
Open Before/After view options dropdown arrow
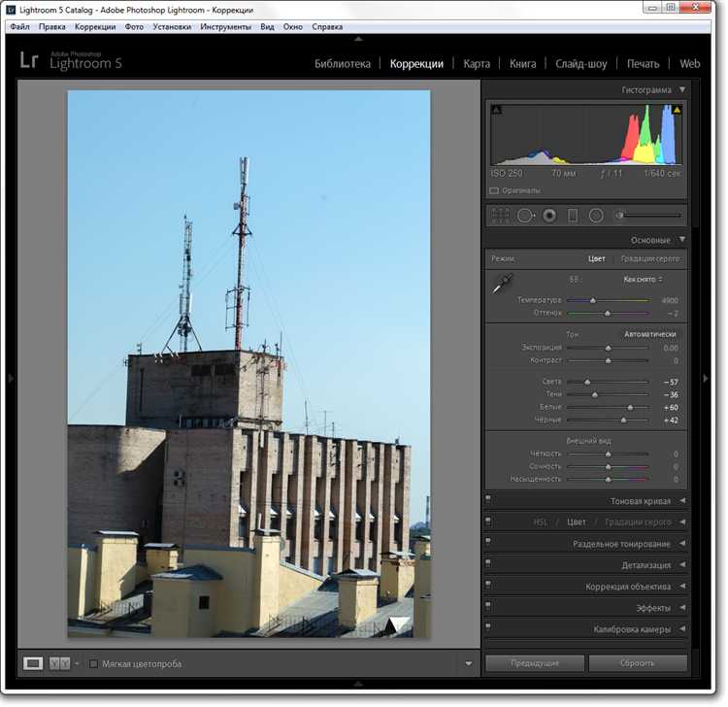[77, 664]
